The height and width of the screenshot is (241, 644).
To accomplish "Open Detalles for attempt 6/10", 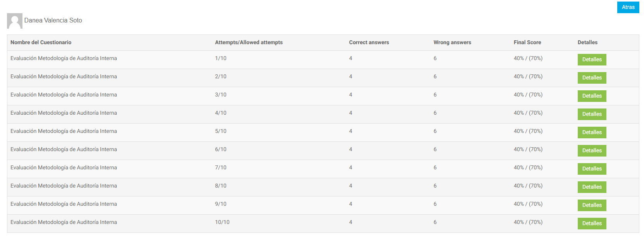I will coord(592,151).
